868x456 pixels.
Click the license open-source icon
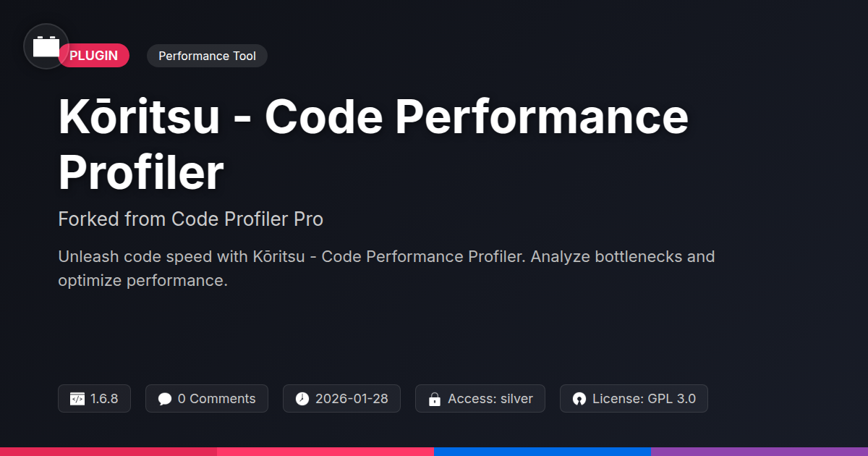pyautogui.click(x=579, y=399)
